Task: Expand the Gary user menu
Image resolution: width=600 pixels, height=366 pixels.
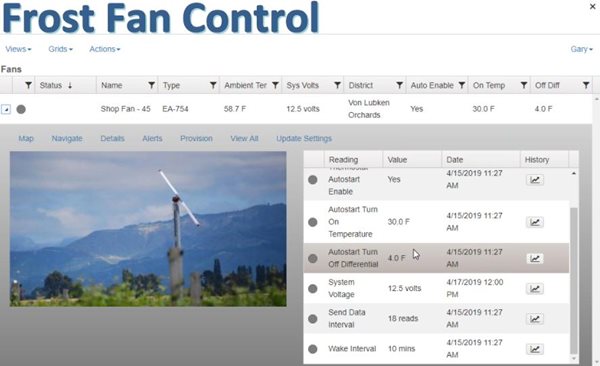Action: [x=582, y=49]
